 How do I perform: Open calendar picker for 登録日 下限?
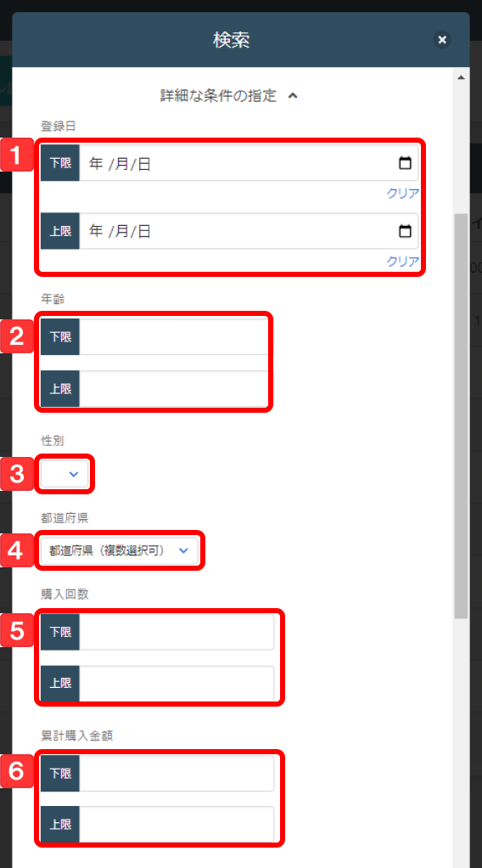click(405, 163)
